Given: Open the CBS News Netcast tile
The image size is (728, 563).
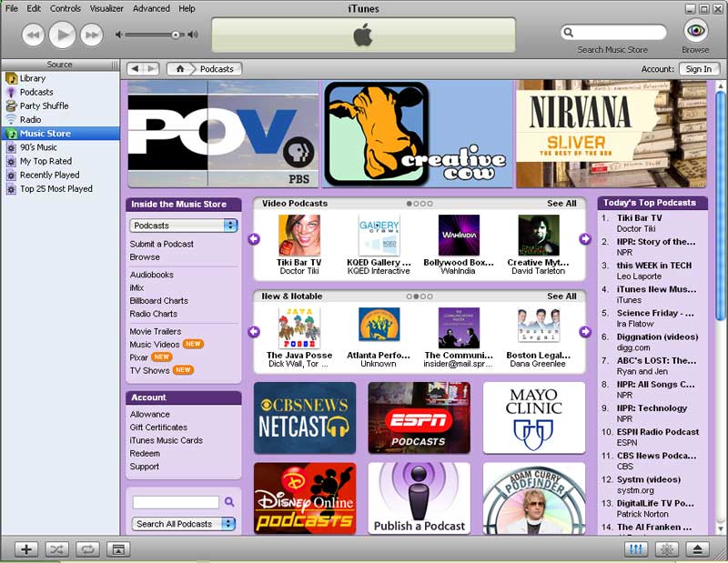Looking at the screenshot, I should point(305,417).
